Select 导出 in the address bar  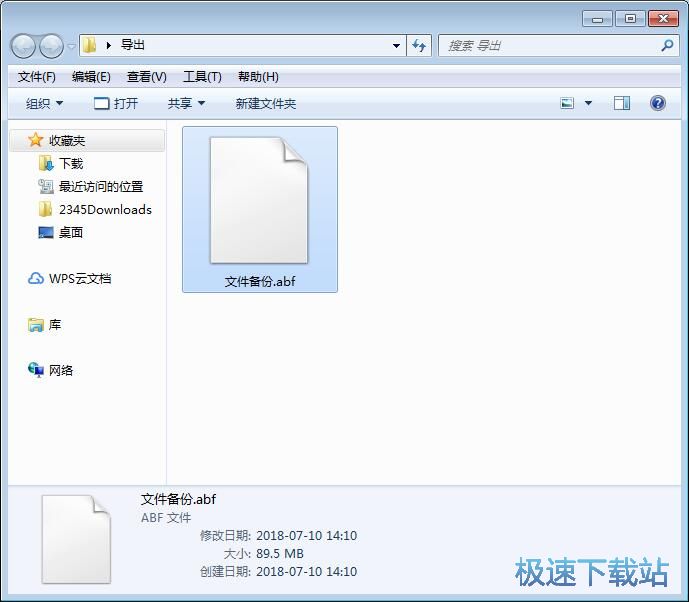132,45
